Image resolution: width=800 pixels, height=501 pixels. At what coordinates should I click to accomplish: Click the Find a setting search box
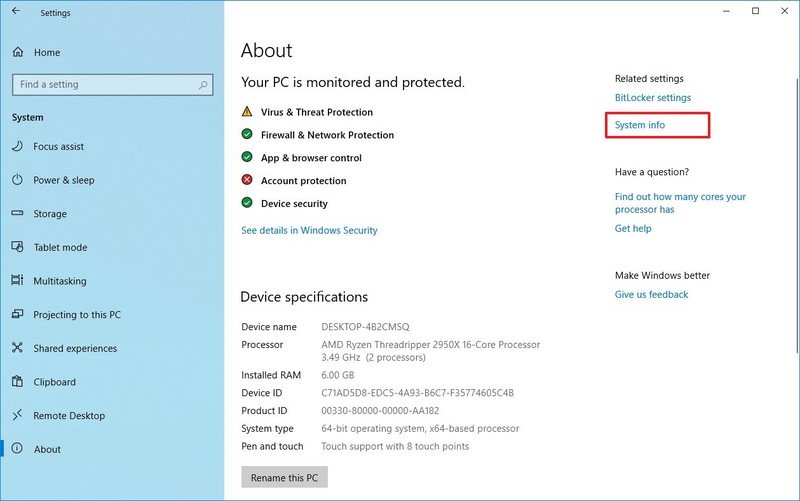click(x=108, y=85)
